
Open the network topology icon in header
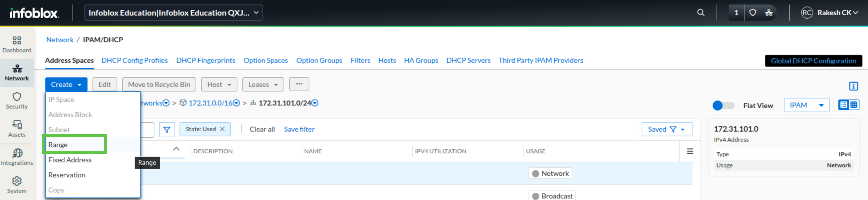tap(769, 13)
